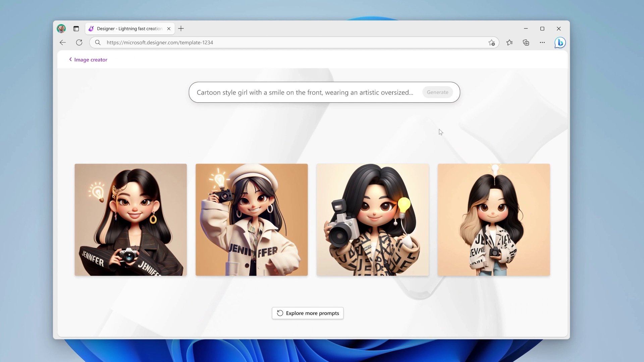Select the first cartoon girl thumbnail

click(x=131, y=220)
